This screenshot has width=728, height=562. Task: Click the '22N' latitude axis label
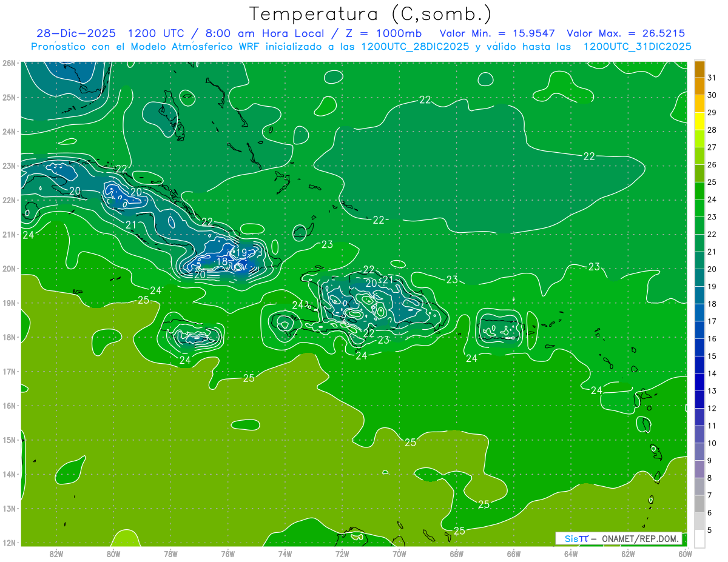[x=9, y=200]
